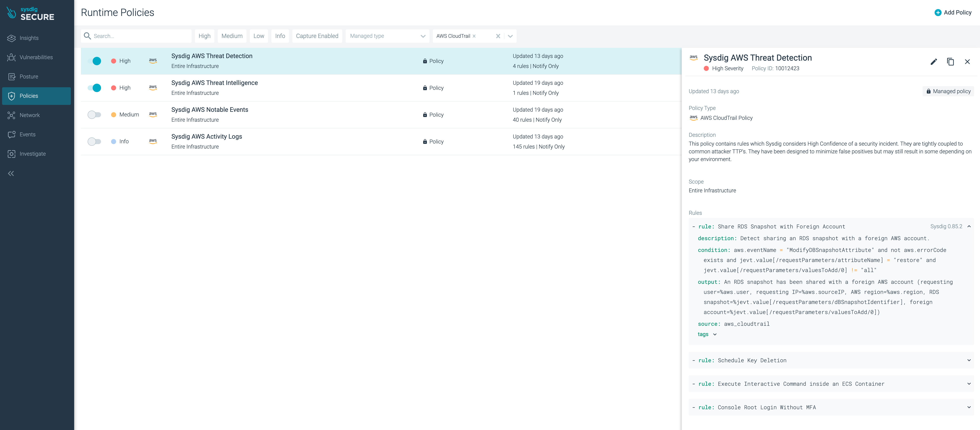Click the Managed policy badge

point(948,91)
